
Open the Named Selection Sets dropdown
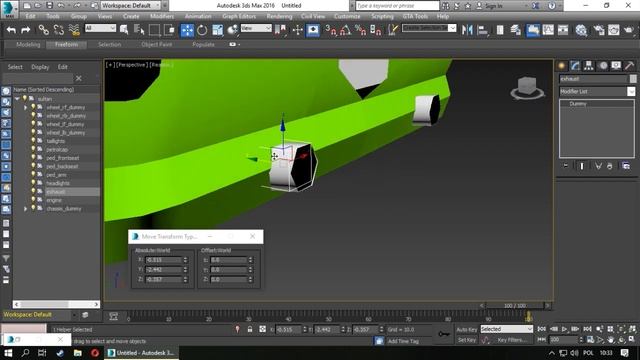pos(429,28)
